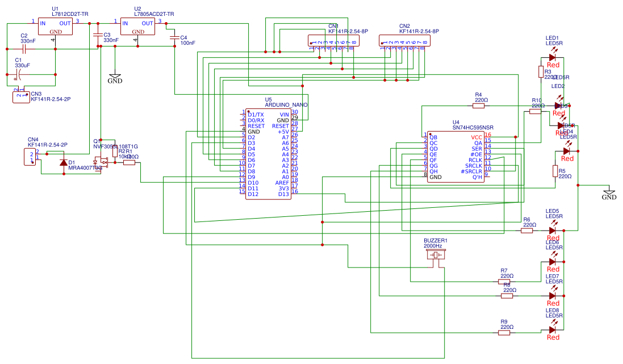Select the VCC pin label on U4
Image resolution: width=623 pixels, height=364 pixels.
pyautogui.click(x=476, y=137)
